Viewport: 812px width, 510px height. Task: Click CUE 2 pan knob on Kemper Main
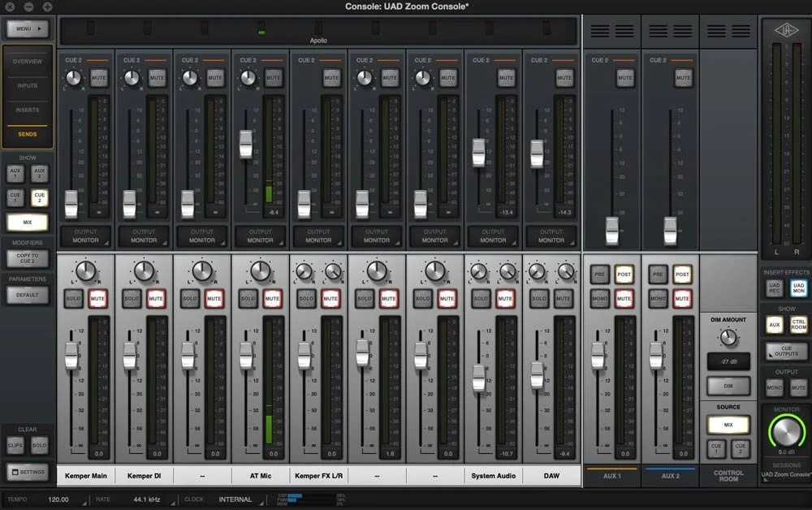[74, 78]
